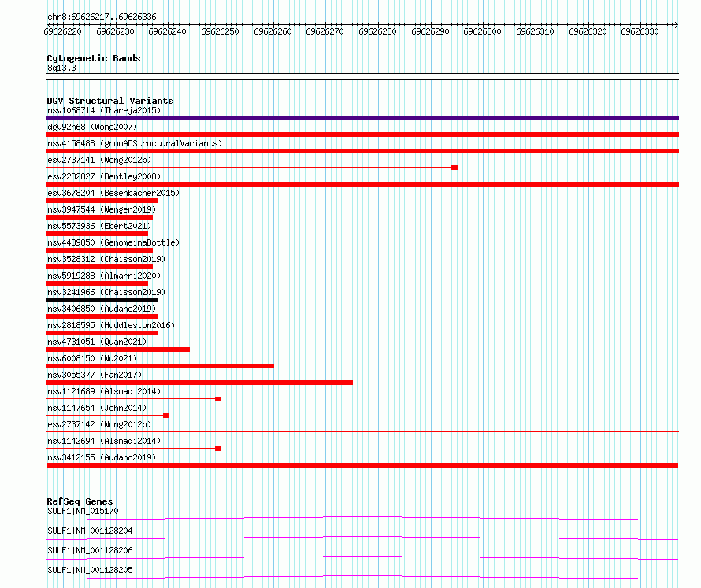Screen dimensions: 701x588
Task: Open the nsv6008150 (Wu2021) label
Action: 92,358
